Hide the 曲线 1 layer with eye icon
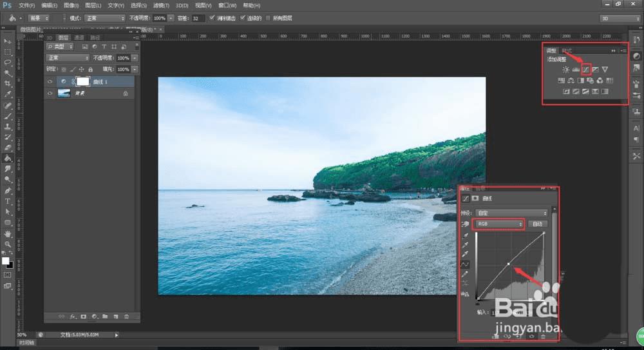Screen dimensions: 644x350 50,81
